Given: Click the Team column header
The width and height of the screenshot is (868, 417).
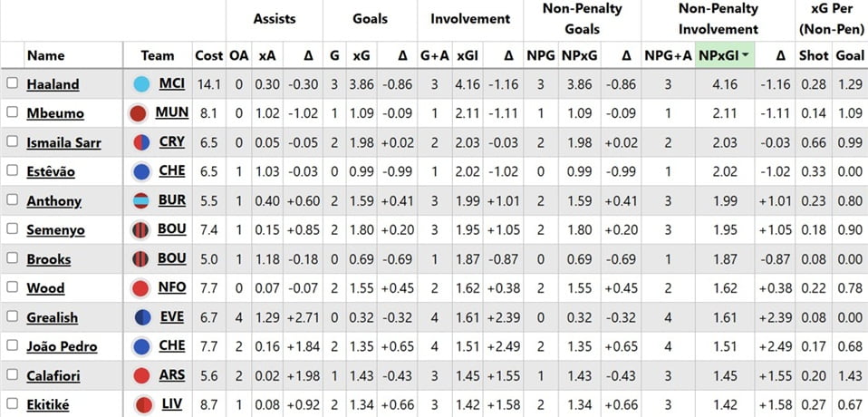Looking at the screenshot, I should coord(158,55).
